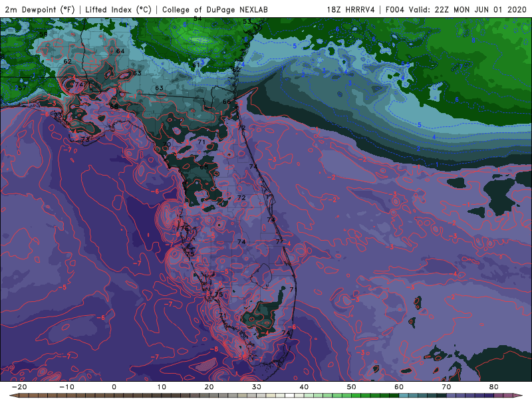Click the '10' label on the color scale
The image size is (532, 399).
click(x=162, y=387)
